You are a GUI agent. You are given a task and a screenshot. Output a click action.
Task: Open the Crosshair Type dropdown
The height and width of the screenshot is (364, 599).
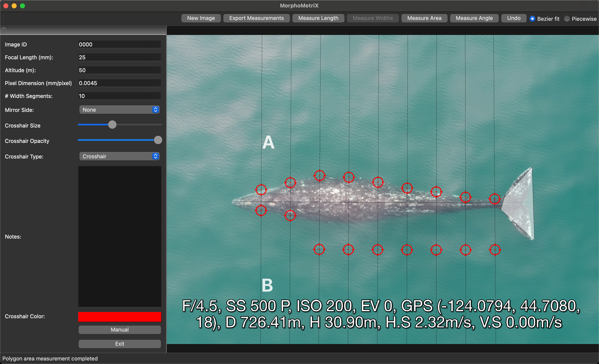click(119, 156)
